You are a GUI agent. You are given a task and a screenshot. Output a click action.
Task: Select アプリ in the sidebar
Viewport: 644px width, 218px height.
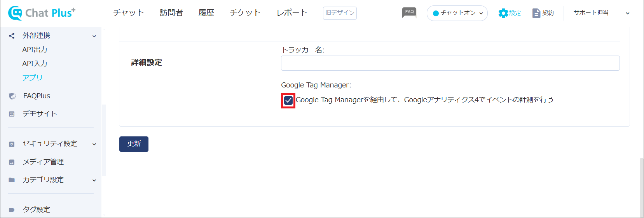[32, 78]
